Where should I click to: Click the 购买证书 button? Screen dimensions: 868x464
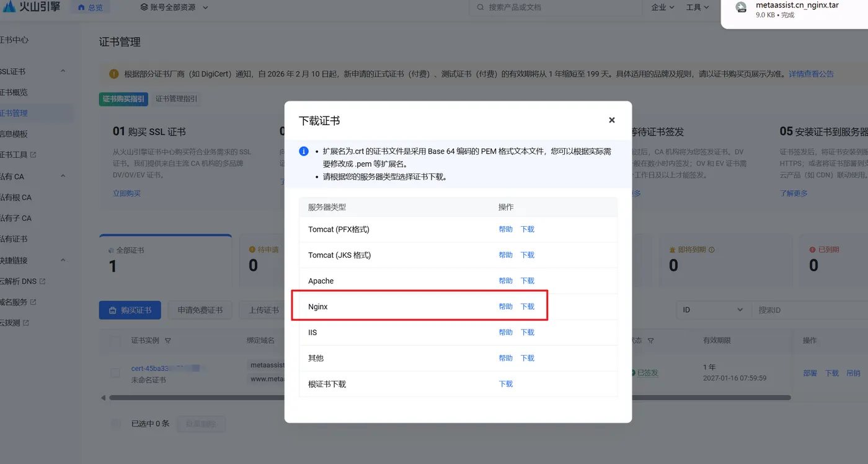(x=130, y=310)
